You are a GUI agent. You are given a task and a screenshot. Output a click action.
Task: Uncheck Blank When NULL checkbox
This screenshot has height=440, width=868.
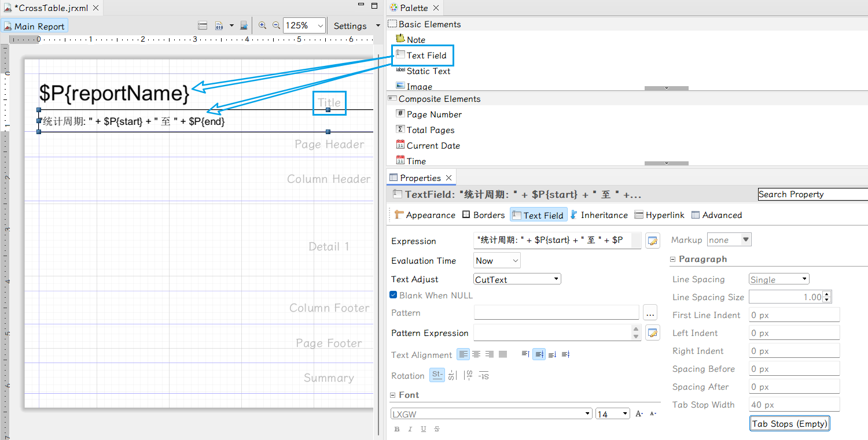click(393, 295)
